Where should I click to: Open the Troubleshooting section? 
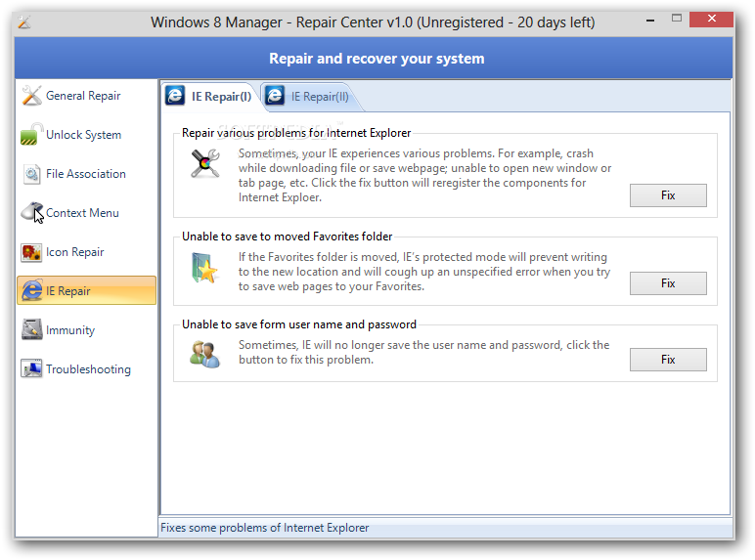pyautogui.click(x=87, y=369)
